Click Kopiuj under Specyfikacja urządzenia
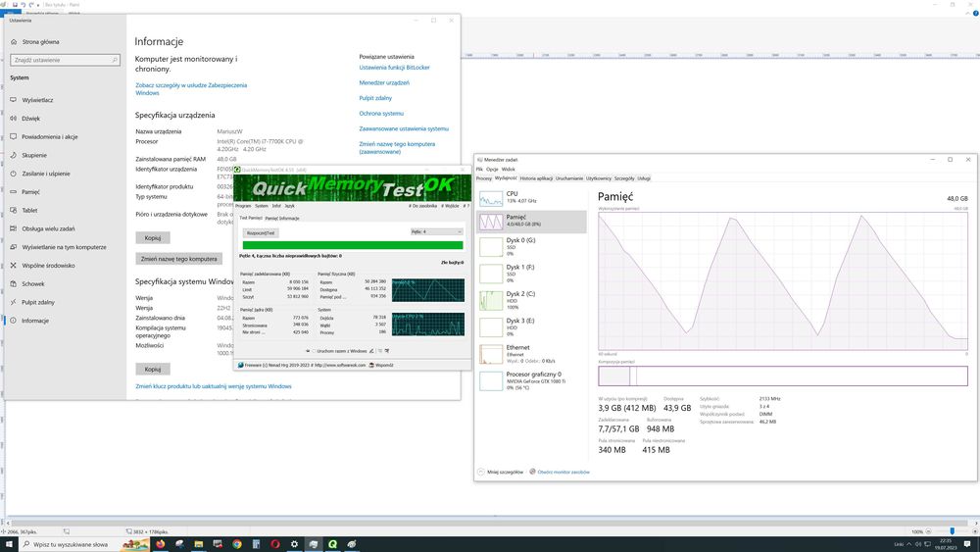Screen dimensions: 980x552 click(153, 238)
